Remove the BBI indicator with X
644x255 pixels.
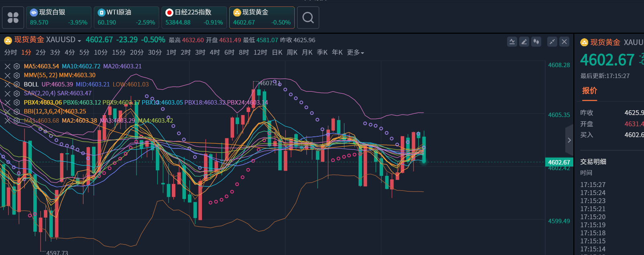pyautogui.click(x=8, y=111)
